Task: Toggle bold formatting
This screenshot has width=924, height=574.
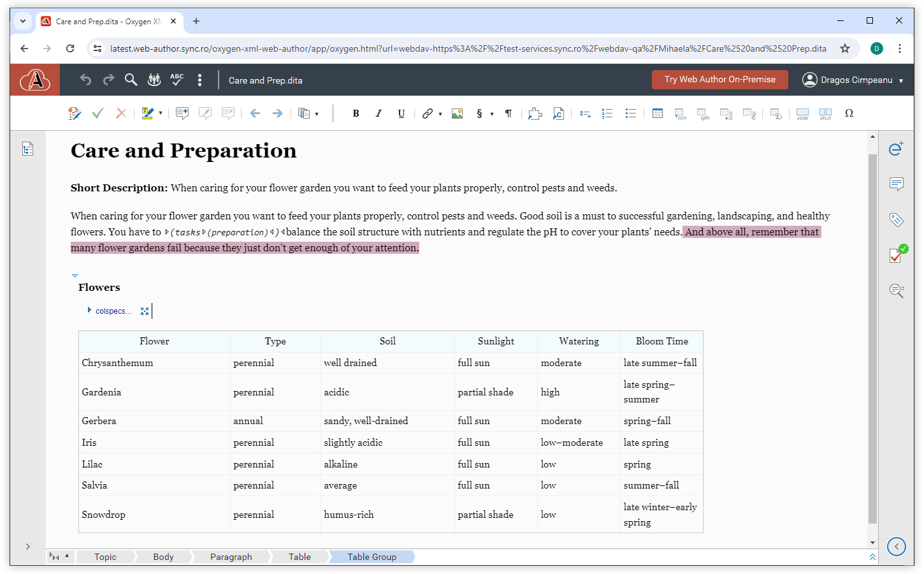Action: pyautogui.click(x=356, y=114)
